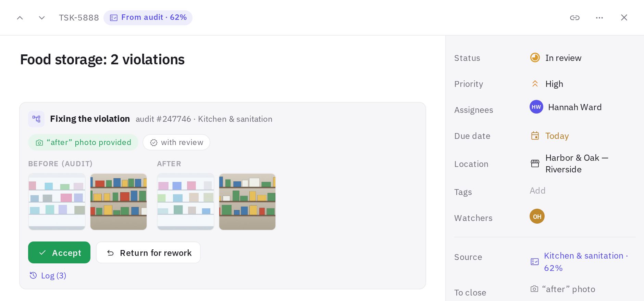
Task: Go to next task with down chevron
Action: 42,18
